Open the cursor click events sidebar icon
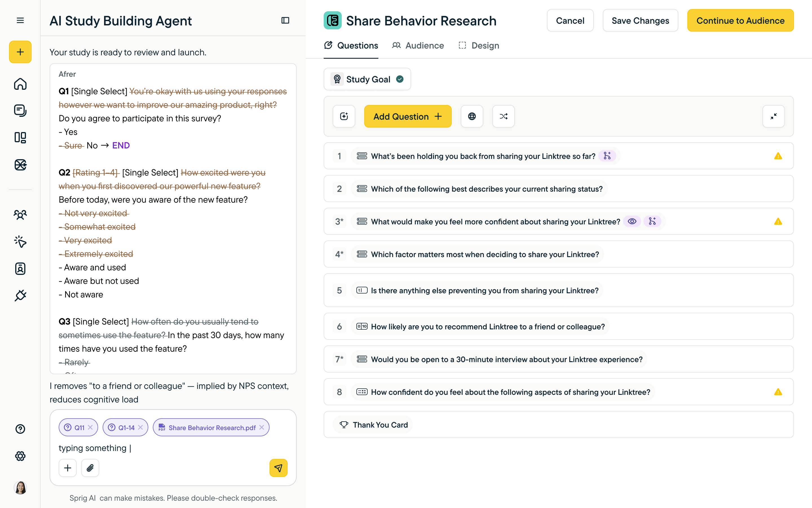The width and height of the screenshot is (812, 508). pos(20,242)
